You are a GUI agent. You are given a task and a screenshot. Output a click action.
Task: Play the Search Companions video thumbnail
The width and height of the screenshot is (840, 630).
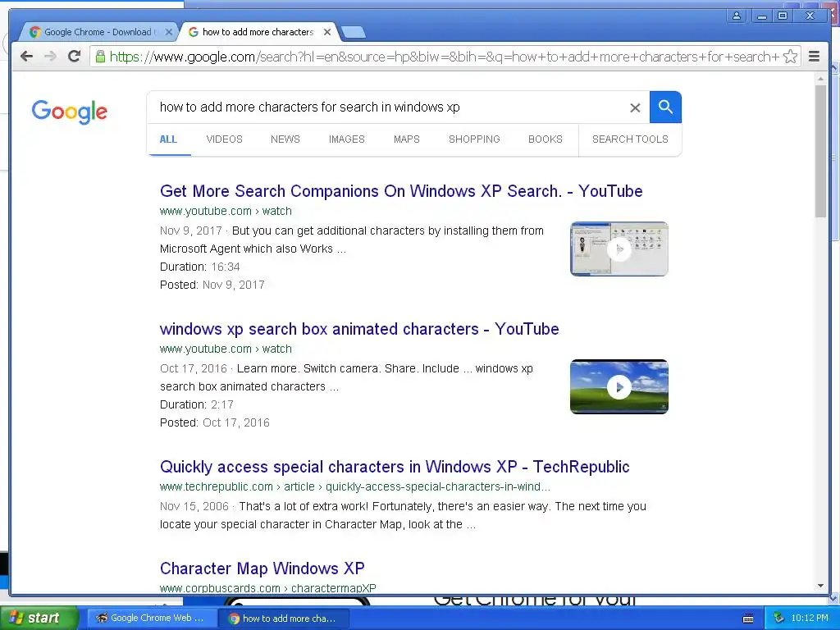(x=619, y=249)
